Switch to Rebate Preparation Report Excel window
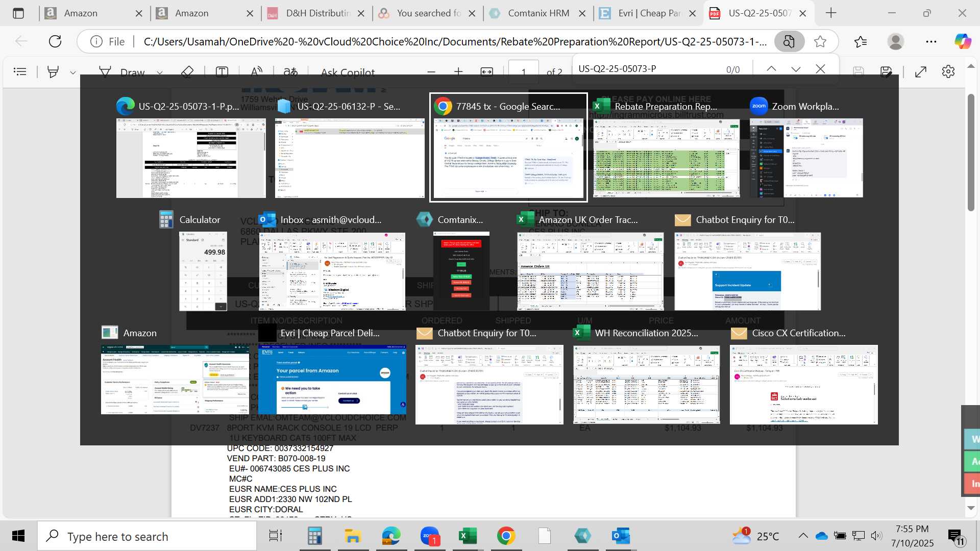The image size is (980, 551). point(666,158)
